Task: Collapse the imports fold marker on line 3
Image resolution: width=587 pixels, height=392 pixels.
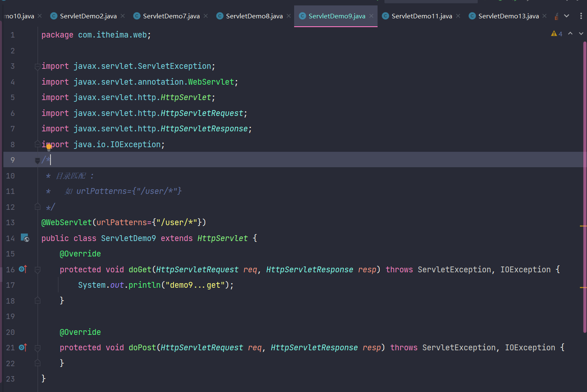Action: click(38, 66)
